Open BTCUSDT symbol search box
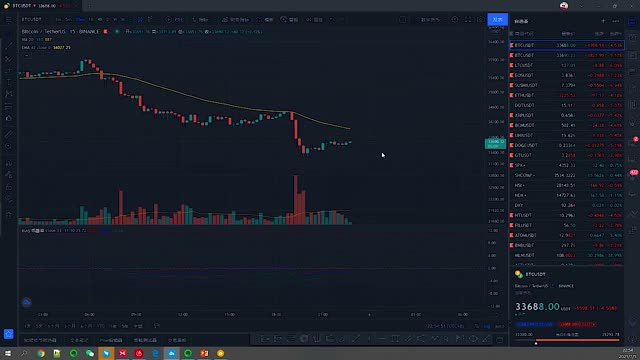This screenshot has height=360, width=640. [x=32, y=20]
